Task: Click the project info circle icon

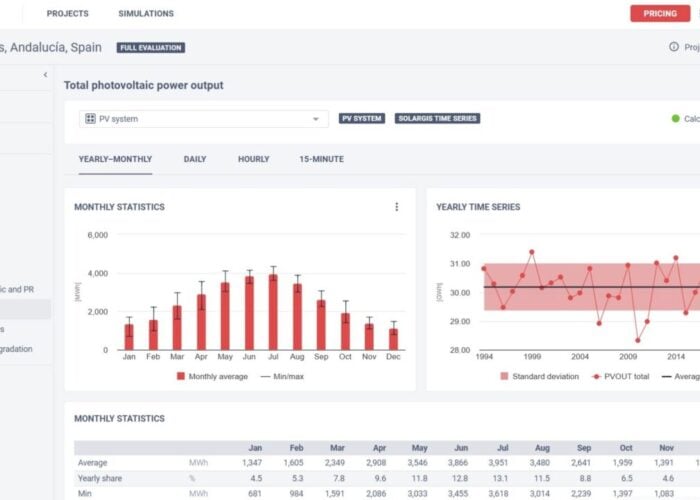Action: tap(674, 47)
